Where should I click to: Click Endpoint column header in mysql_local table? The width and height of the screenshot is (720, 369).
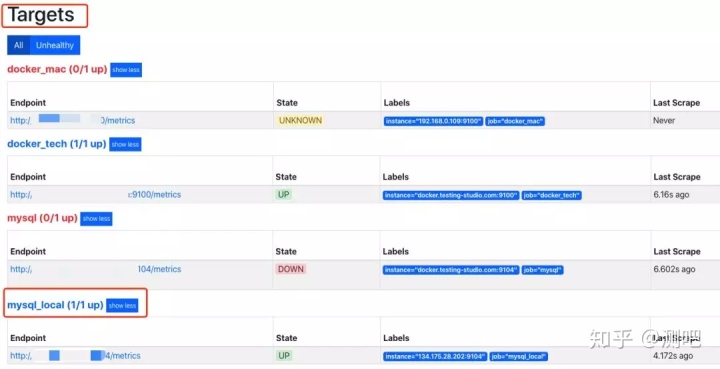(x=28, y=338)
